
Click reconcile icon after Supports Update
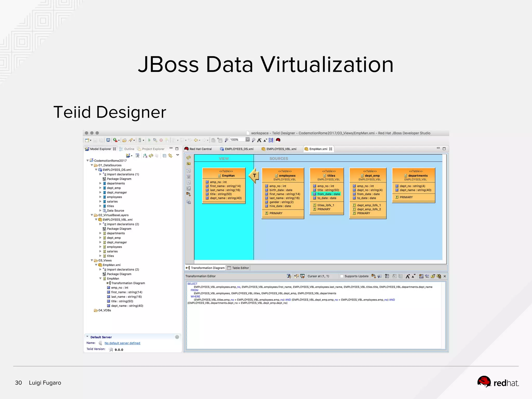coord(373,276)
